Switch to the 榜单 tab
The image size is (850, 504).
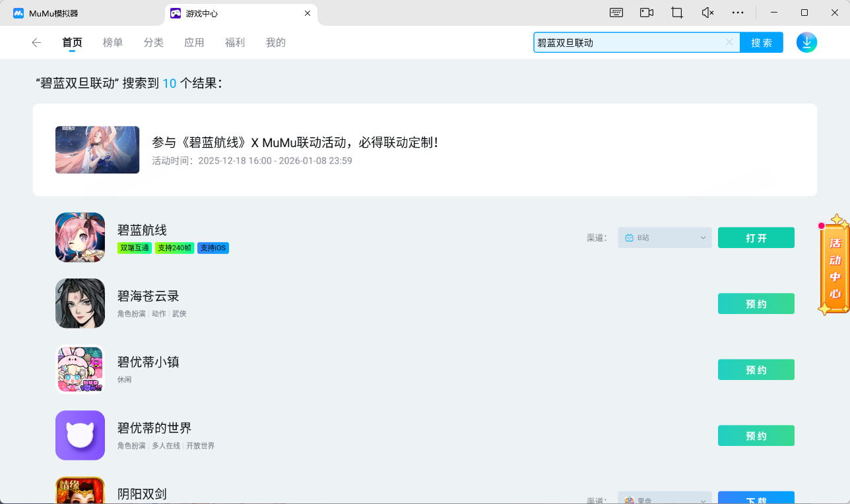pos(113,42)
